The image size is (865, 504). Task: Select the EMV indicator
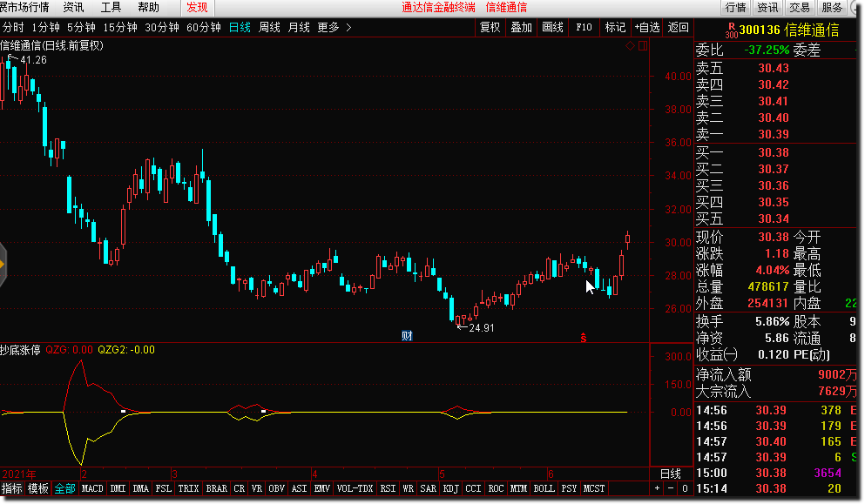(x=321, y=488)
